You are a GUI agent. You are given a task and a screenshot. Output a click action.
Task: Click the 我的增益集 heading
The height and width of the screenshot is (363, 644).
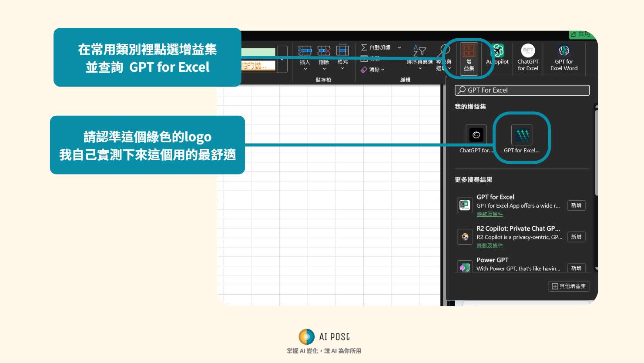click(470, 107)
